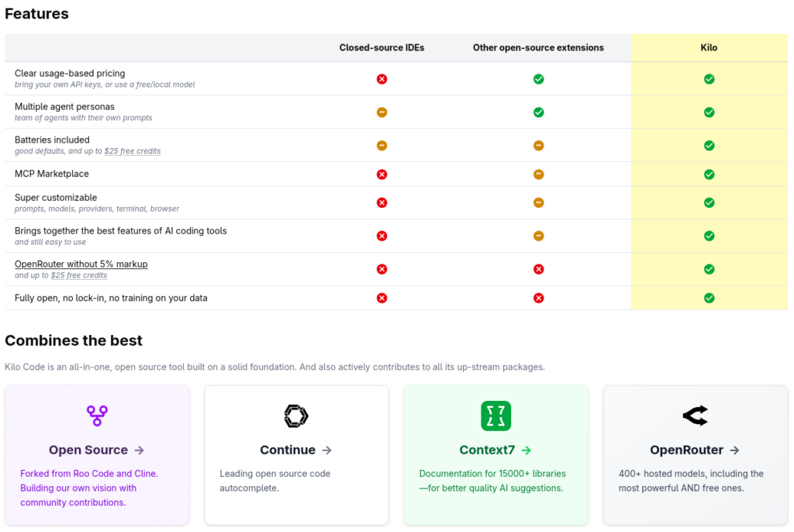794x532 pixels.
Task: Click $25 free credits link under OpenRouter row
Action: click(79, 275)
